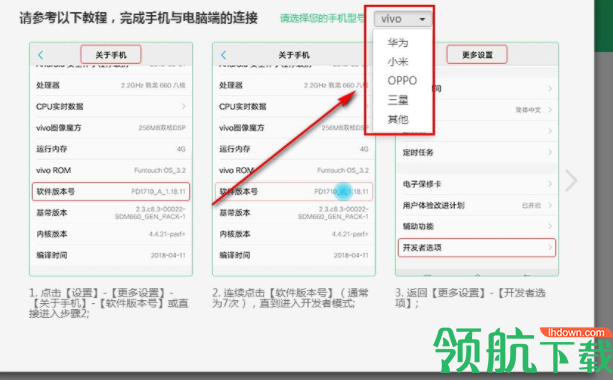Click the 定时任务 row in the step 3 screenshot

[x=477, y=152]
